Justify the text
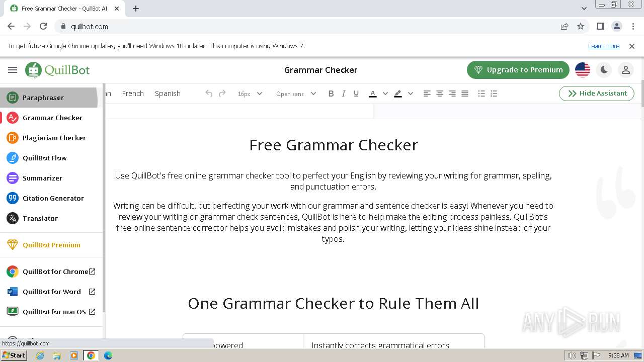The height and width of the screenshot is (362, 644). pyautogui.click(x=465, y=94)
